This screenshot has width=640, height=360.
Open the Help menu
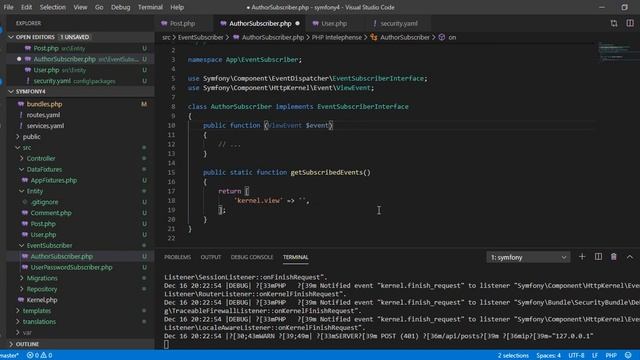177,7
